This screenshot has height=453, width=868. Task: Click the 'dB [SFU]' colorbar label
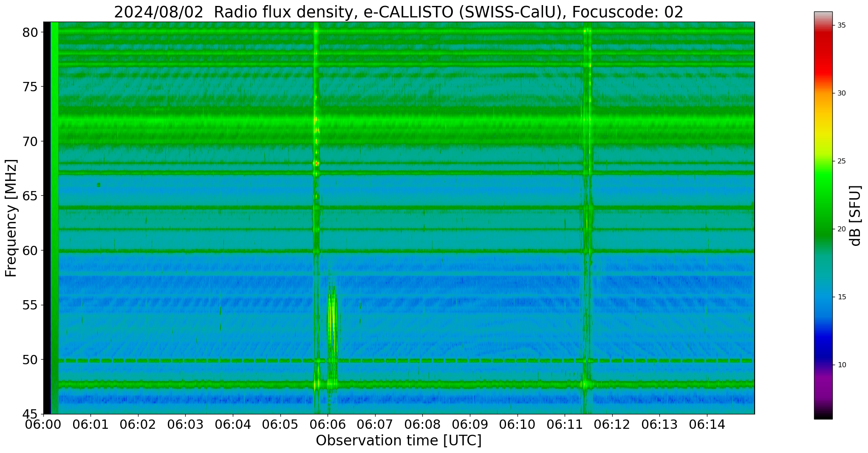coord(856,215)
